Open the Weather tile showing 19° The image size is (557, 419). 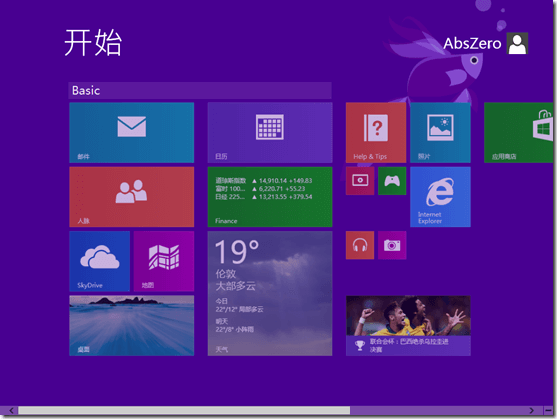click(x=270, y=293)
